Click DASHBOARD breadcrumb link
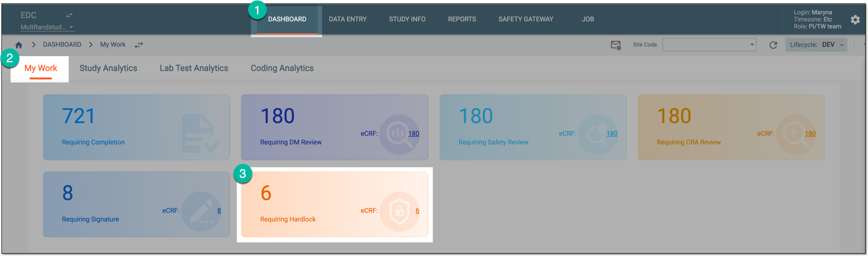Viewport: 868px width, 256px height. click(62, 45)
